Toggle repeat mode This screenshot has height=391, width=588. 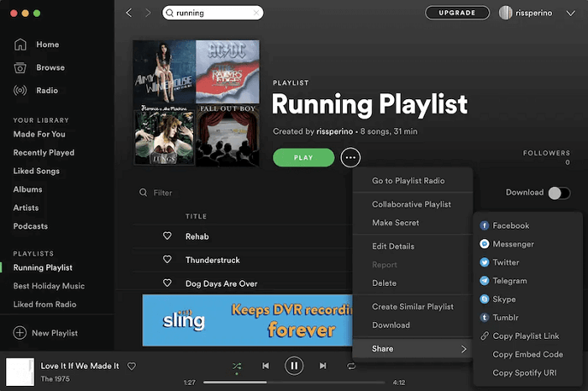[x=351, y=366]
